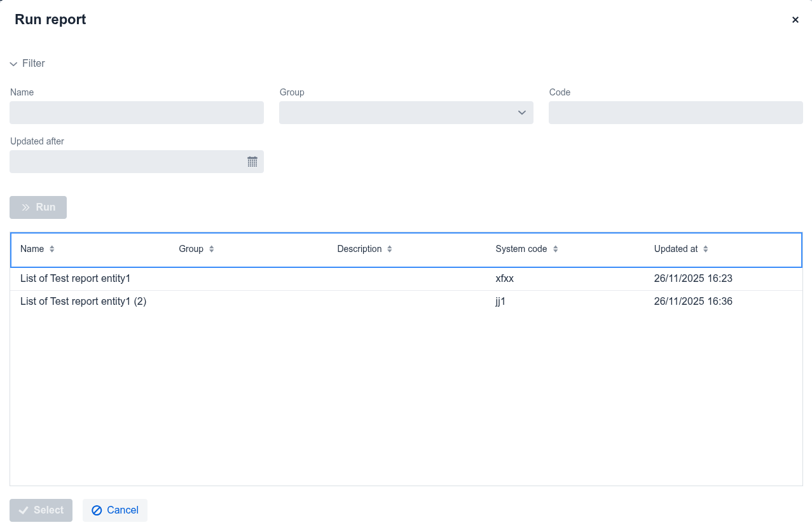Screen dimensions: 812x532
Task: Sort table by Name column
Action: tap(52, 249)
